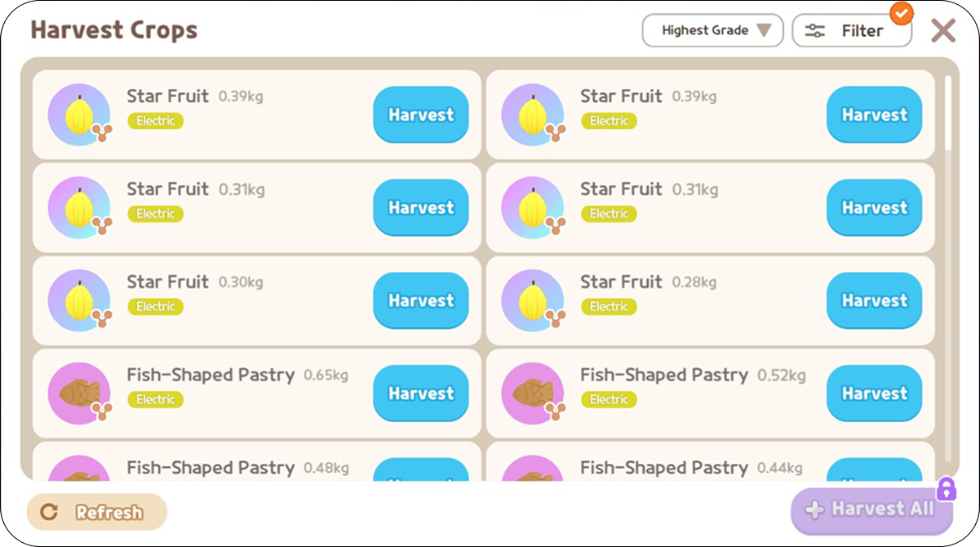
Task: Harvest the 0.65kg Fish-Shaped Pastry
Action: pos(420,394)
